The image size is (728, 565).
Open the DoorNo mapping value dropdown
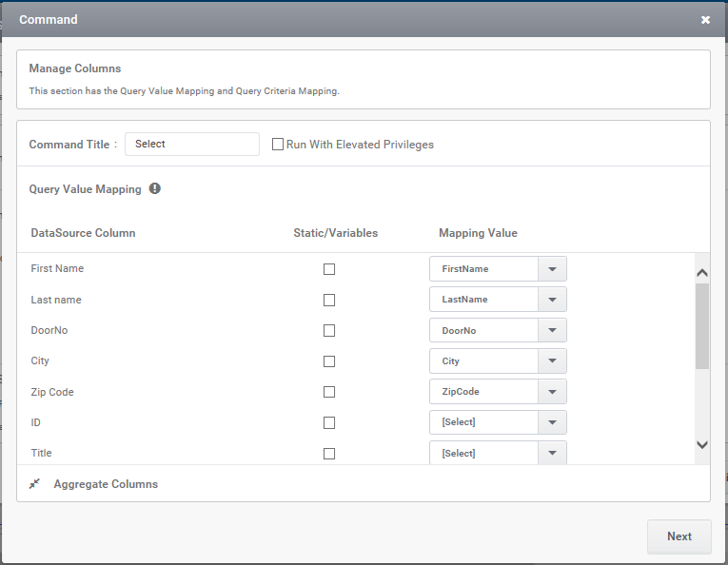click(498, 330)
